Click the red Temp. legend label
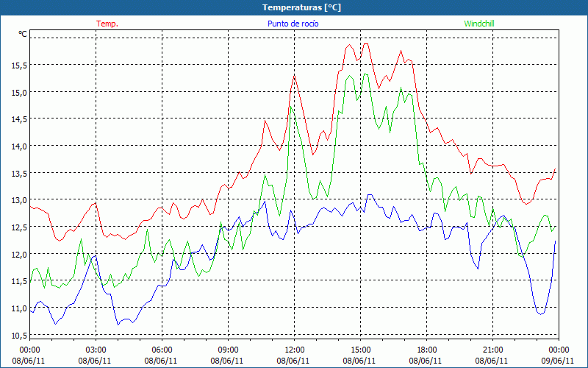This screenshot has width=588, height=368. (x=107, y=24)
